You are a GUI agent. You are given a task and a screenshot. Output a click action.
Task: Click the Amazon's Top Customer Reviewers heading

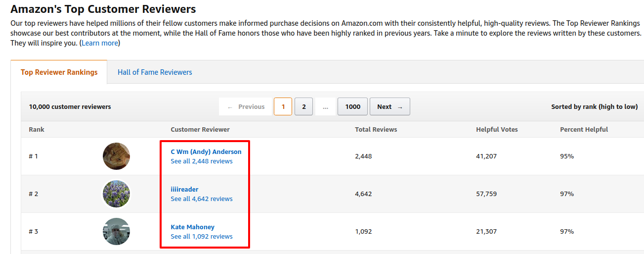(103, 9)
